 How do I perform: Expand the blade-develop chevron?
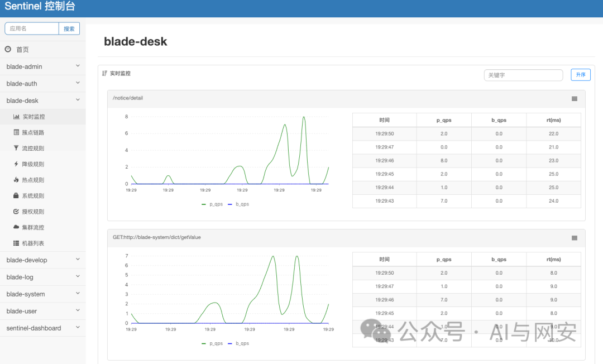[x=78, y=259]
